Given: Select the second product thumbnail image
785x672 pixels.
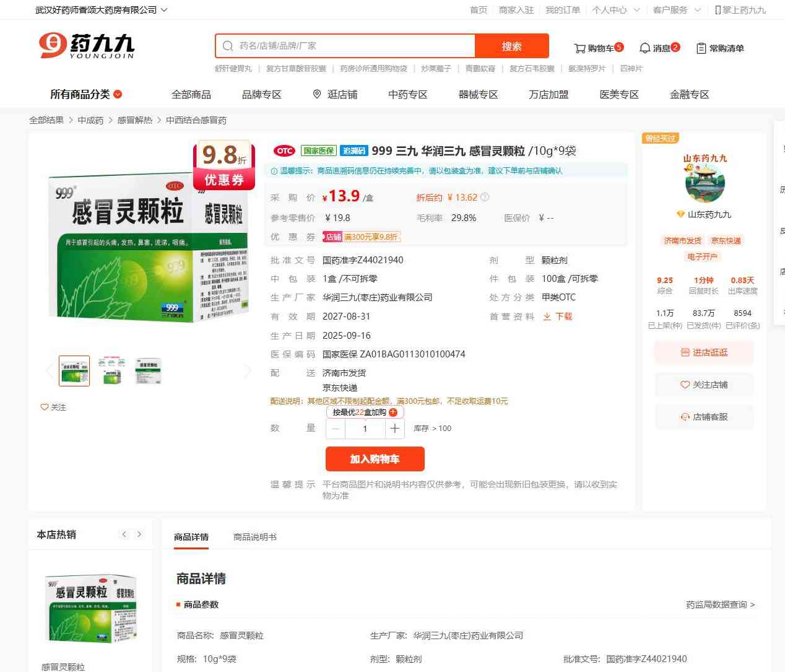Looking at the screenshot, I should pyautogui.click(x=111, y=370).
